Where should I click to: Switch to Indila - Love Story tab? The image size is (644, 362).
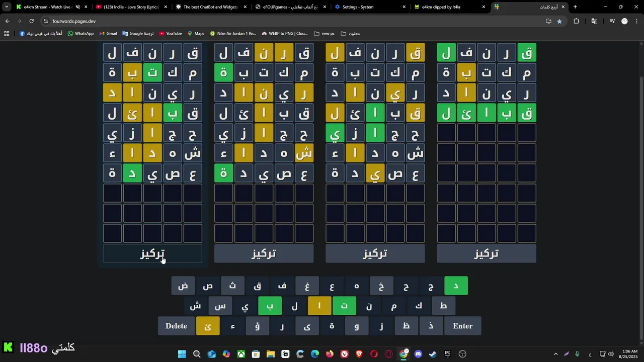tap(131, 7)
